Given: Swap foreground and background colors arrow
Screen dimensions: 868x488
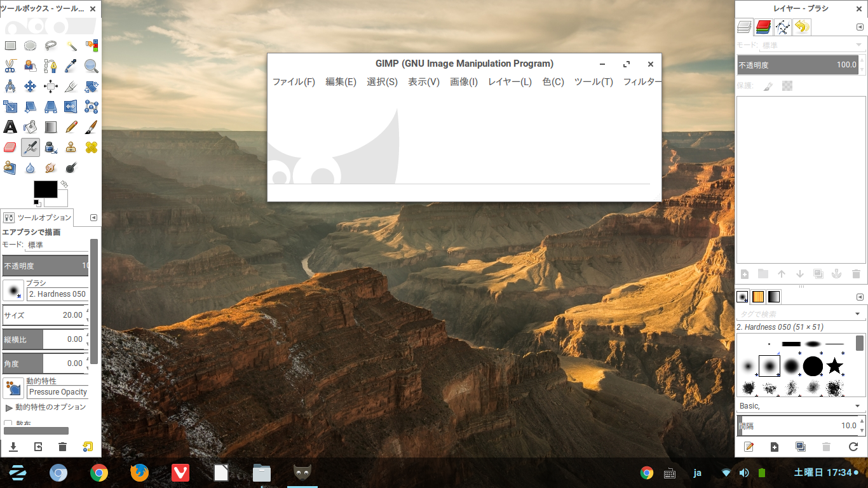Looking at the screenshot, I should 64,184.
